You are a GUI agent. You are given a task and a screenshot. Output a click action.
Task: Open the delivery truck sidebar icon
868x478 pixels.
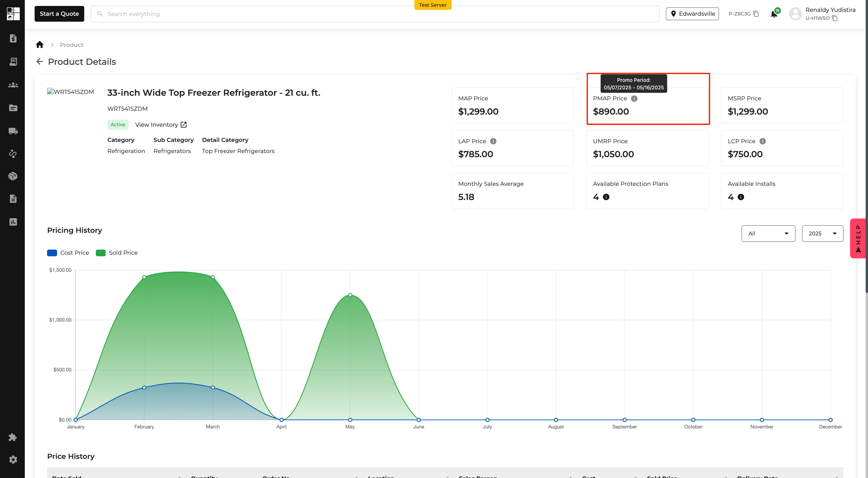tap(13, 131)
